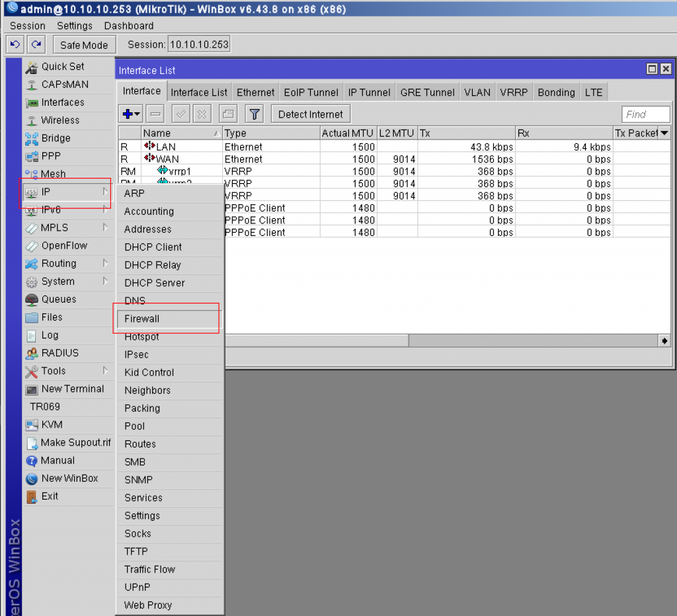Switch to the LTE tab
Viewport: 677px width, 616px height.
[x=594, y=93]
